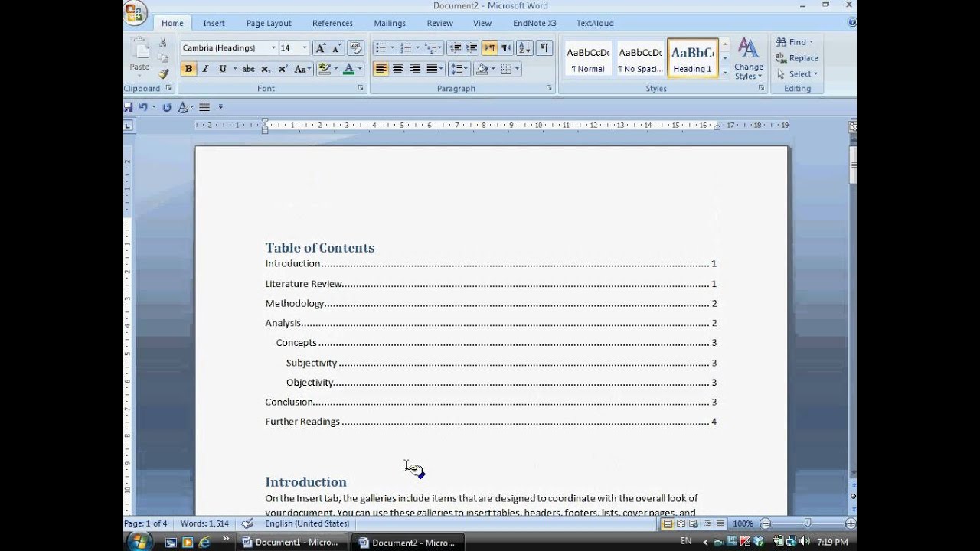
Task: Apply subscript formatting
Action: pos(266,69)
